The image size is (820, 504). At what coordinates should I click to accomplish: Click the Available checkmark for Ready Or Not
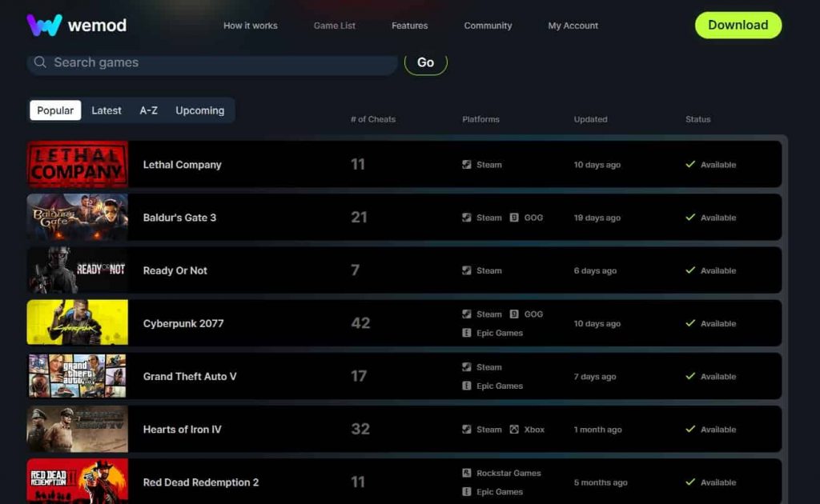pyautogui.click(x=690, y=270)
